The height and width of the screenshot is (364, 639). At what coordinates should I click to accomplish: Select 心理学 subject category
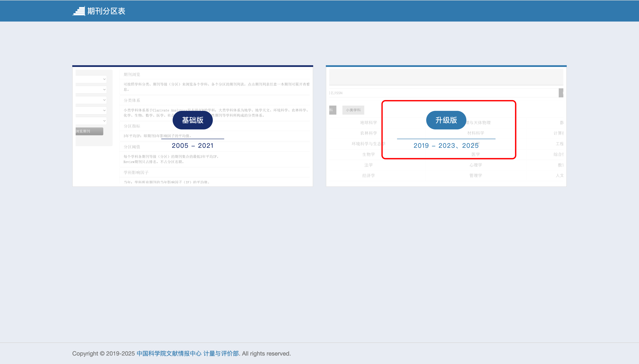coord(475,165)
